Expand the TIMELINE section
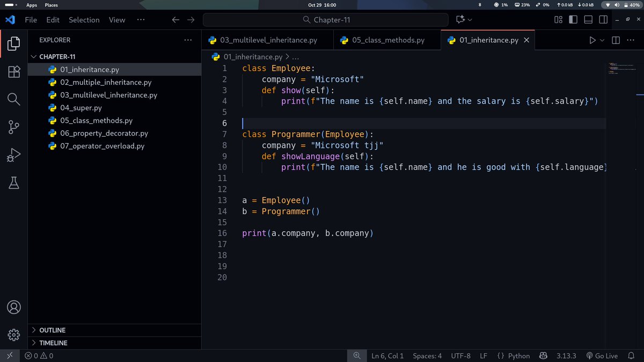 115,343
